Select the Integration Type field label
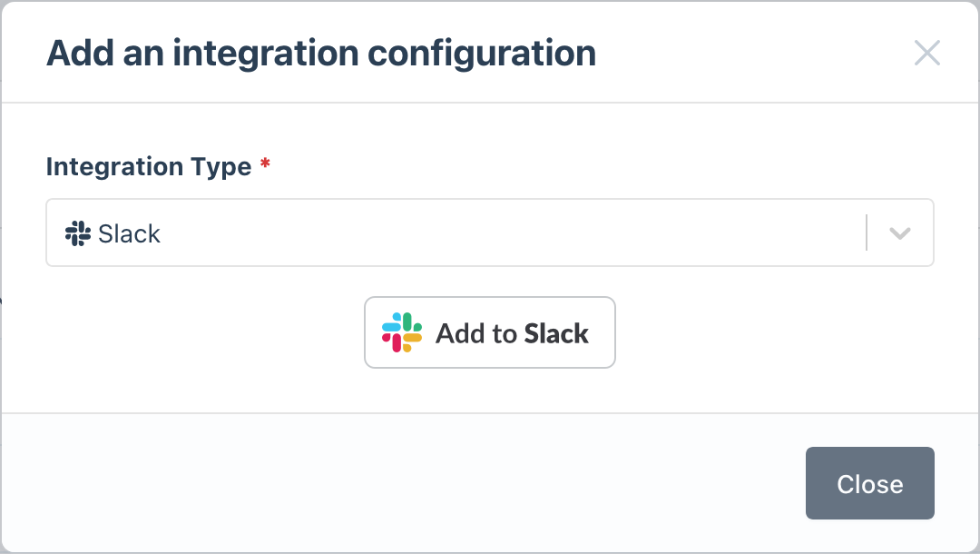The height and width of the screenshot is (554, 980). coord(148,166)
